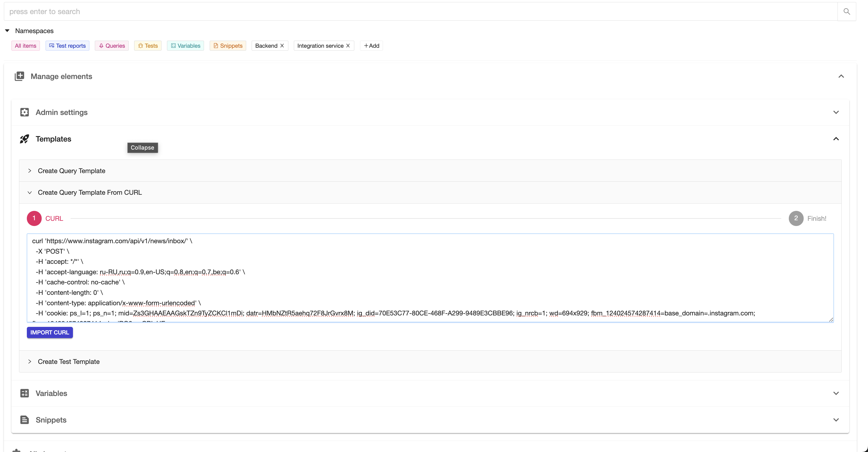
Task: Click the Snippets document icon in its section header
Action: pyautogui.click(x=24, y=419)
